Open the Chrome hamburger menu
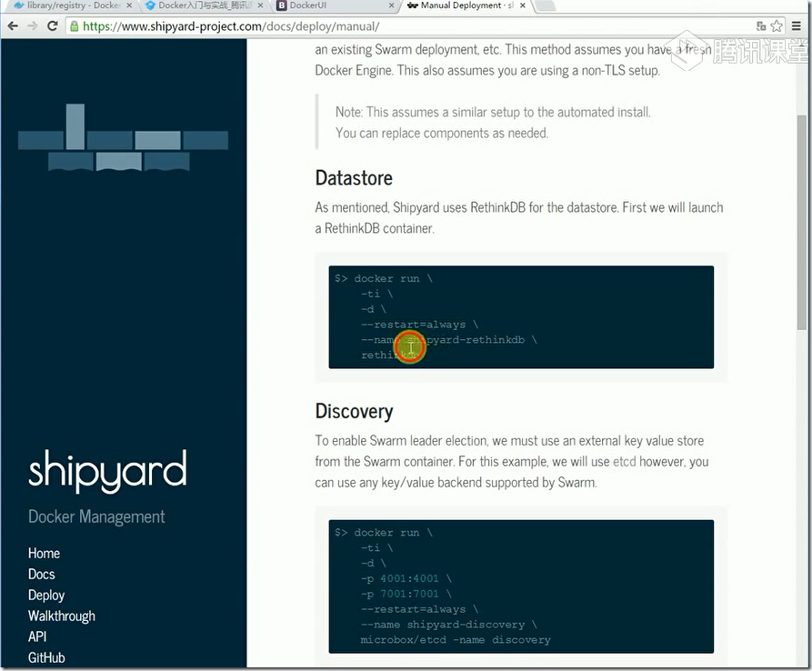 click(x=797, y=25)
